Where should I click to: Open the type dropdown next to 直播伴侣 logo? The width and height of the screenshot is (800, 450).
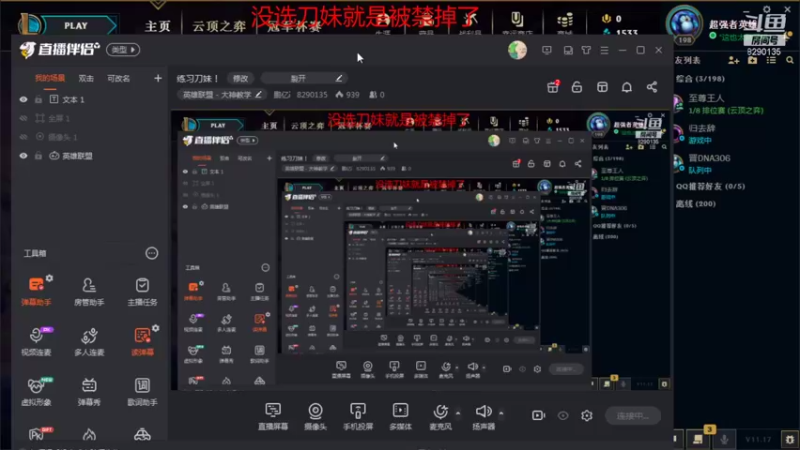click(123, 49)
